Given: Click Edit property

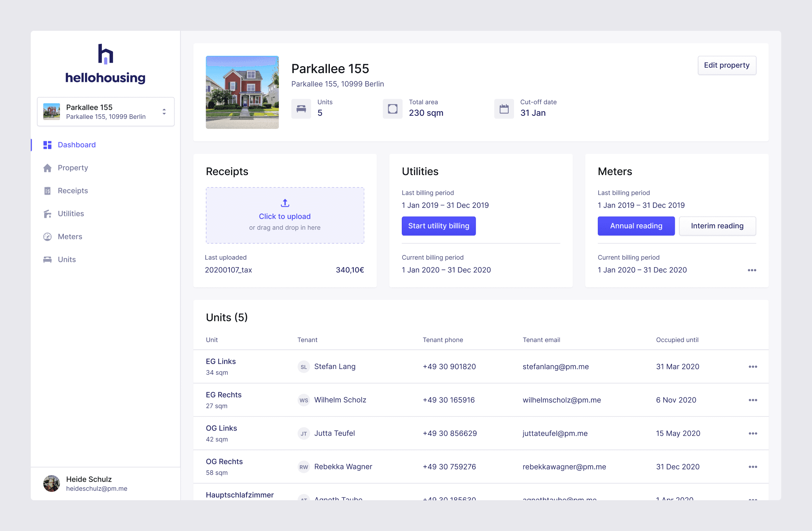Looking at the screenshot, I should point(727,65).
